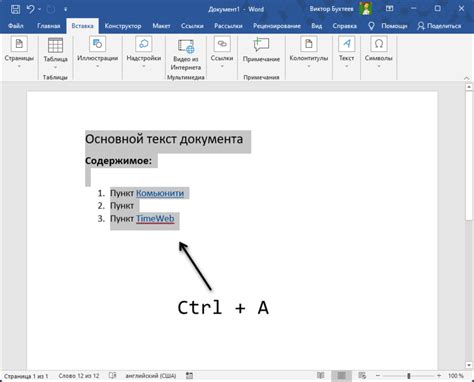
Task: Click the Save icon in quick access toolbar
Action: (15, 9)
